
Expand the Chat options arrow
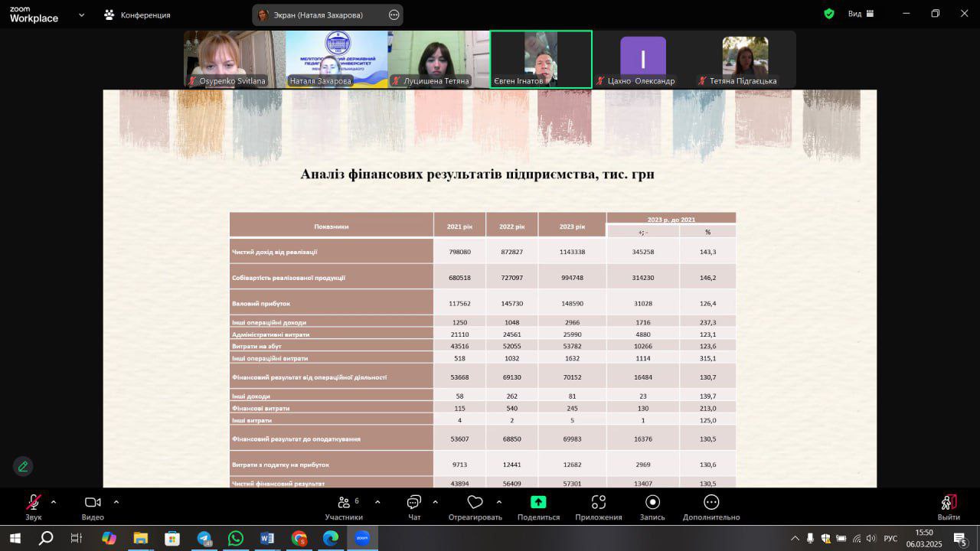tap(436, 502)
